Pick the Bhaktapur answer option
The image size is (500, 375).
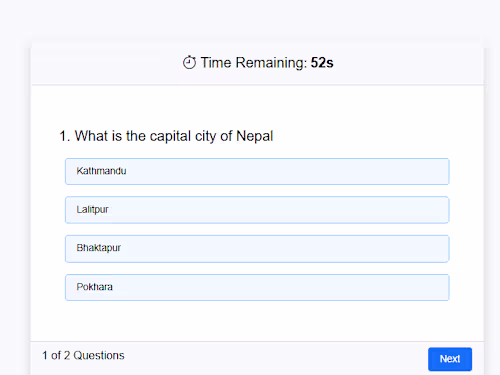coord(257,249)
